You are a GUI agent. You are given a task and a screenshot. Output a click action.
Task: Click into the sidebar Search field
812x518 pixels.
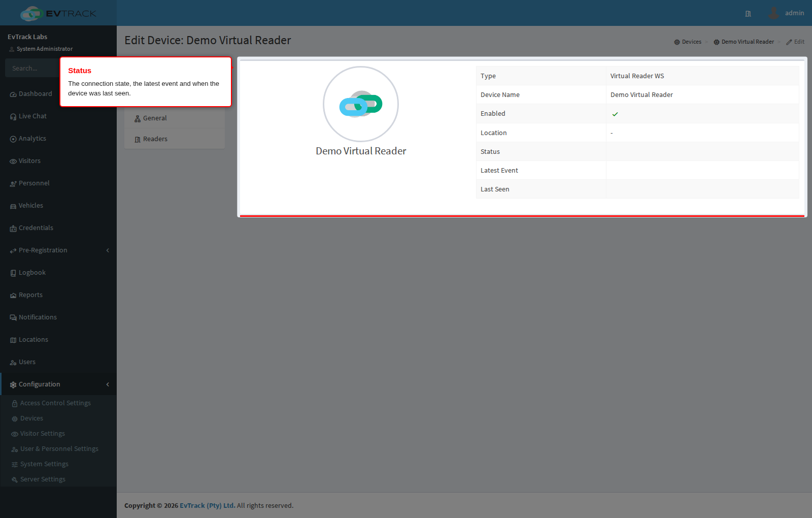pyautogui.click(x=32, y=68)
